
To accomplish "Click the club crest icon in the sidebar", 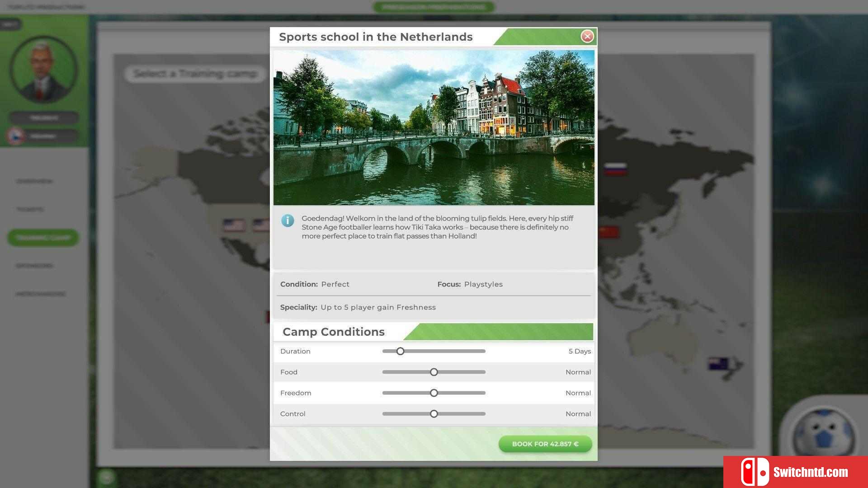I will [x=16, y=136].
